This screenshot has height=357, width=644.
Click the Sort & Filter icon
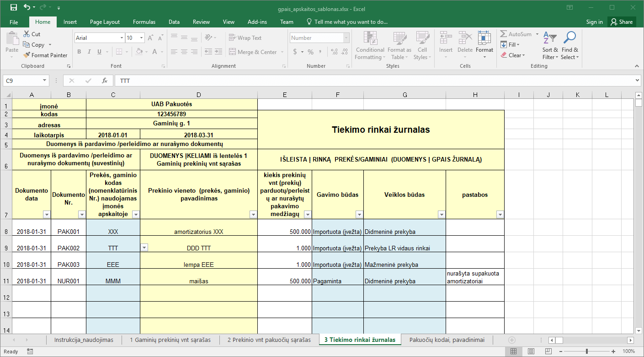pos(550,45)
